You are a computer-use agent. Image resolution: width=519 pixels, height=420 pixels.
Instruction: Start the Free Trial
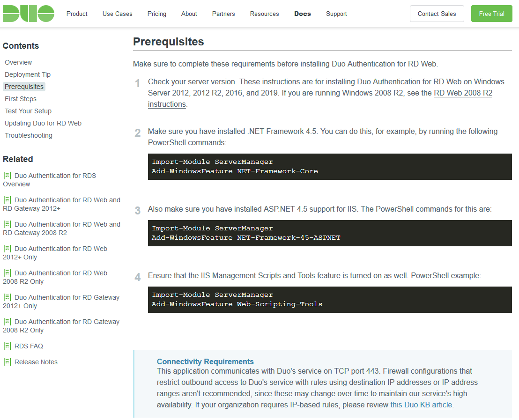coord(491,14)
